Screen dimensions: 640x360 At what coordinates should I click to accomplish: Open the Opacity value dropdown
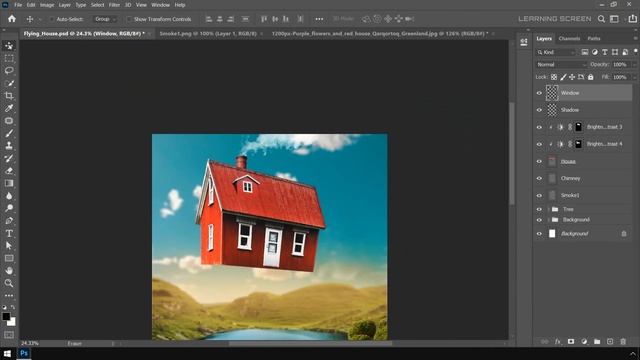pyautogui.click(x=634, y=64)
